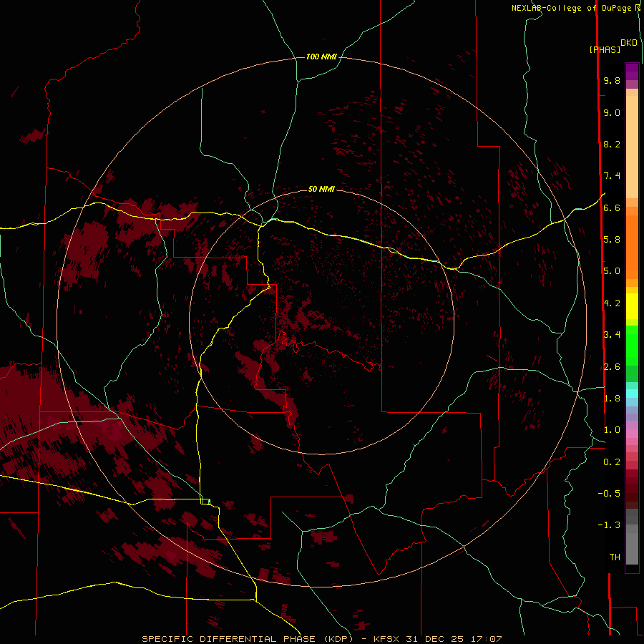The width and height of the screenshot is (644, 644).
Task: Click the 1.8 value on the color scale
Action: pos(612,399)
